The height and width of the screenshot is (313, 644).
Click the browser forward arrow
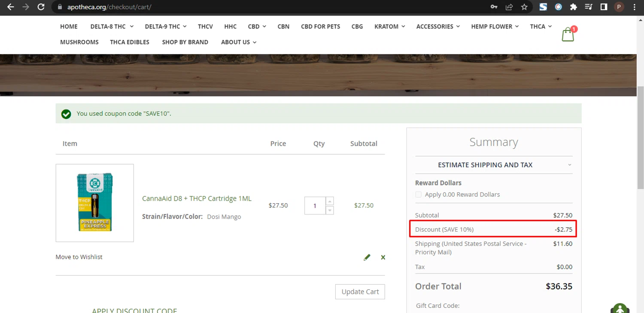pyautogui.click(x=25, y=7)
